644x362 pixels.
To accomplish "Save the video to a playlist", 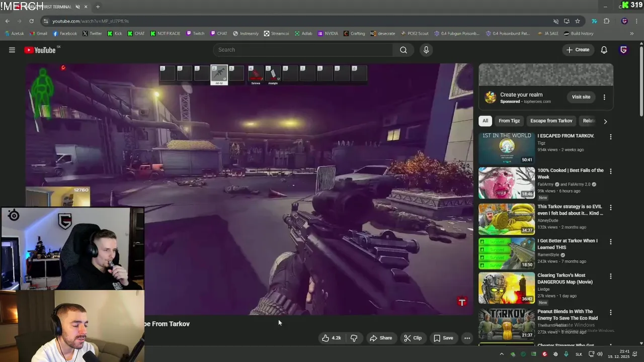I will [443, 338].
